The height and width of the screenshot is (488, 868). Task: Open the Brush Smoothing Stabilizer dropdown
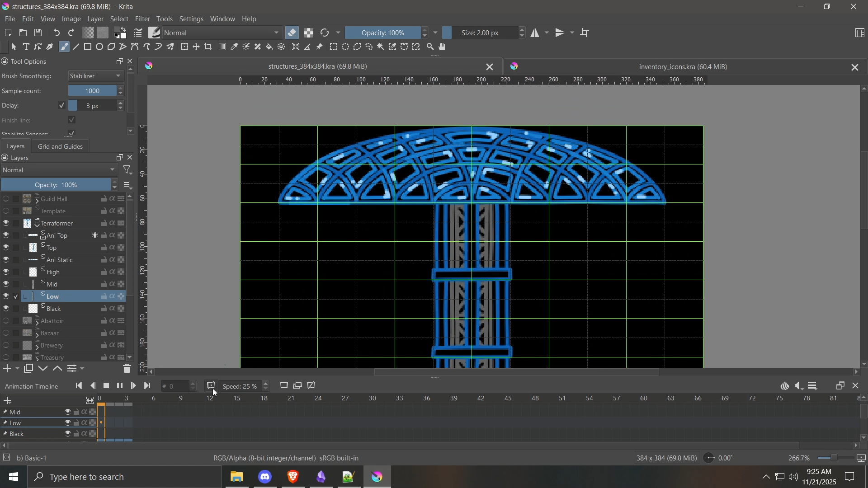coord(96,76)
